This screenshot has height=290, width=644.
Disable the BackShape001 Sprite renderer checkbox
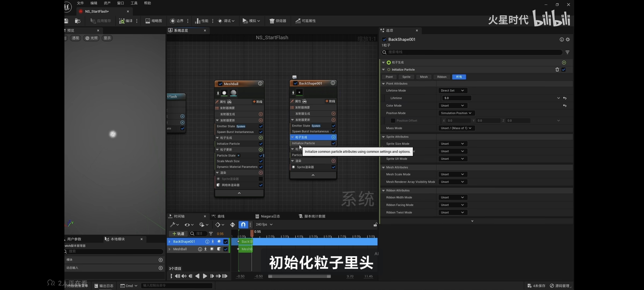click(333, 167)
